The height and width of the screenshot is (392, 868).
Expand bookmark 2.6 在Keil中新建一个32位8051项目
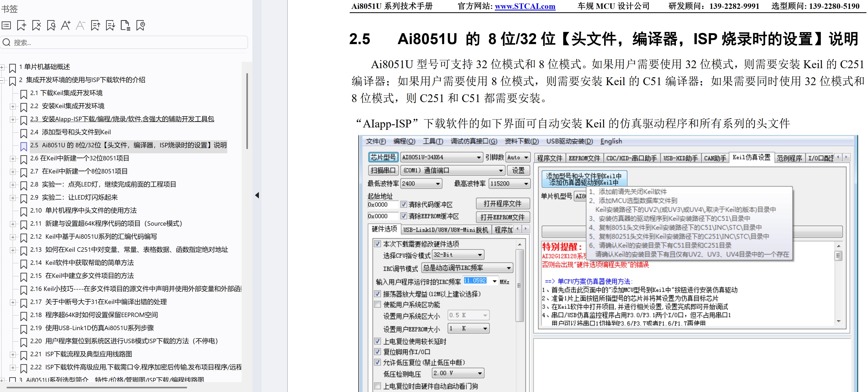13,159
